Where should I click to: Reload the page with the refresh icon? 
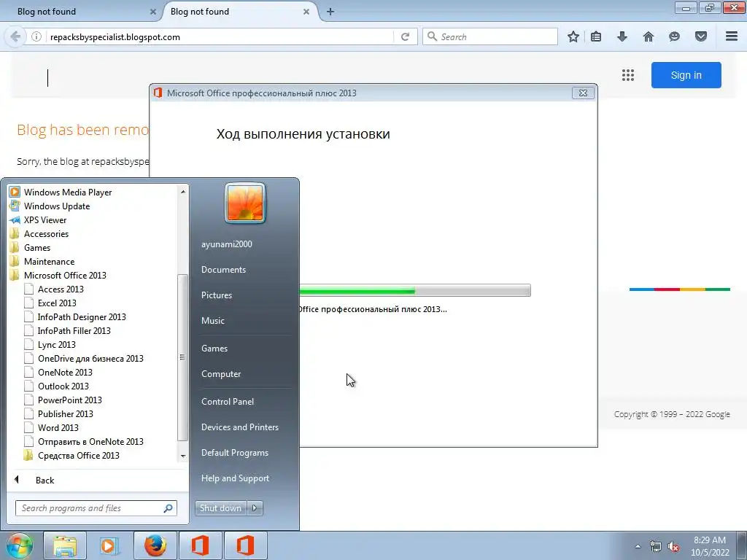point(405,36)
